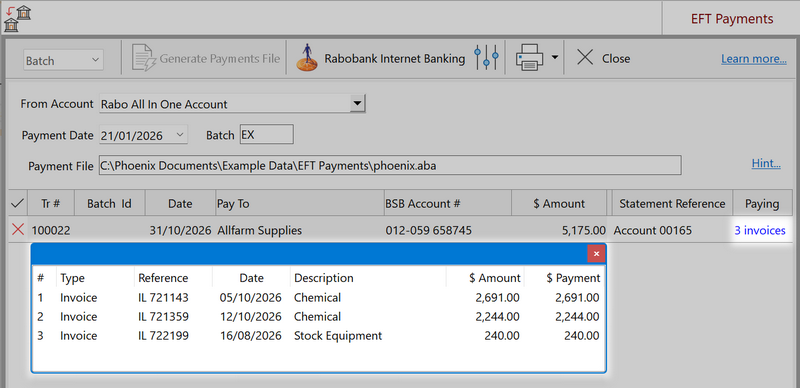Select invoice reference IL 721359
This screenshot has height=388, width=800.
[163, 317]
